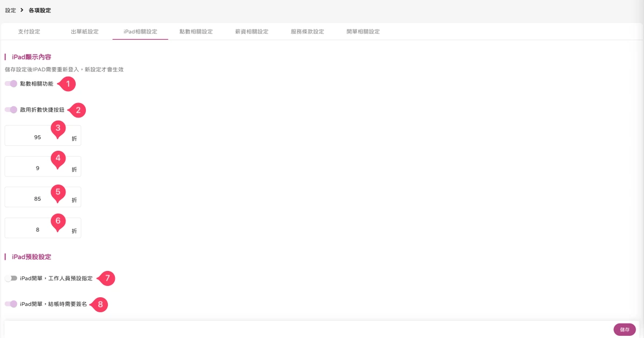Toggle the 點數相關功能 switch
Image resolution: width=644 pixels, height=338 pixels.
pyautogui.click(x=11, y=84)
